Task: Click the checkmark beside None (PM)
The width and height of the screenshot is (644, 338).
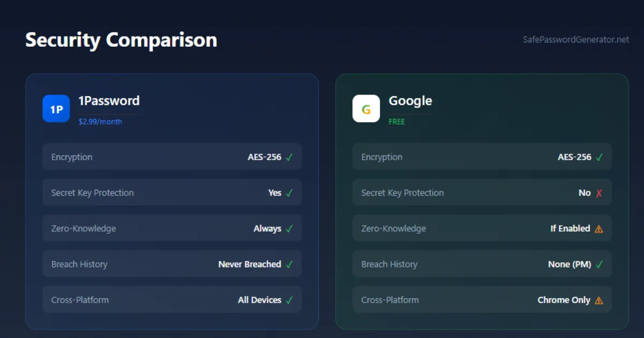Action: click(x=599, y=264)
